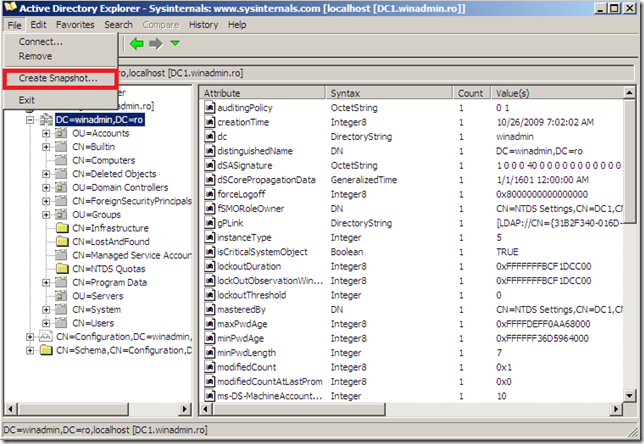
Task: Expand the CN=ForeignSecurityPrincipals node
Action: pos(46,201)
